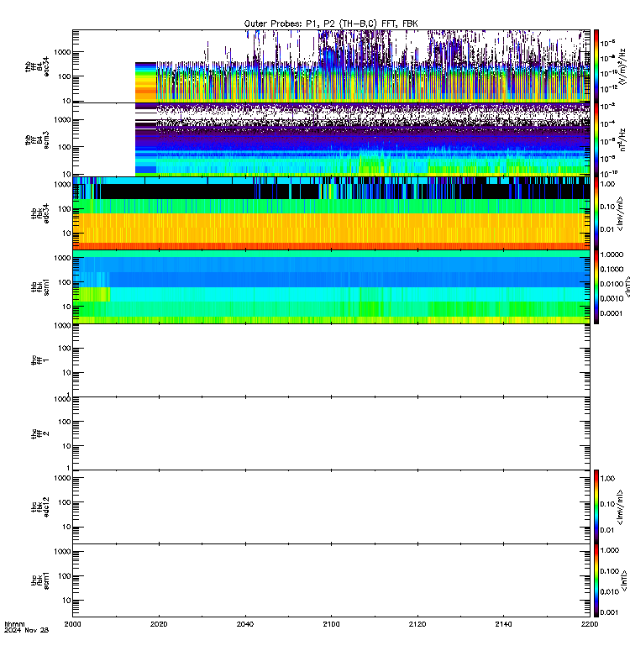The image size is (630, 672).
Task: Click the 'thb fbk scm1' panel label
Action: tap(40, 286)
